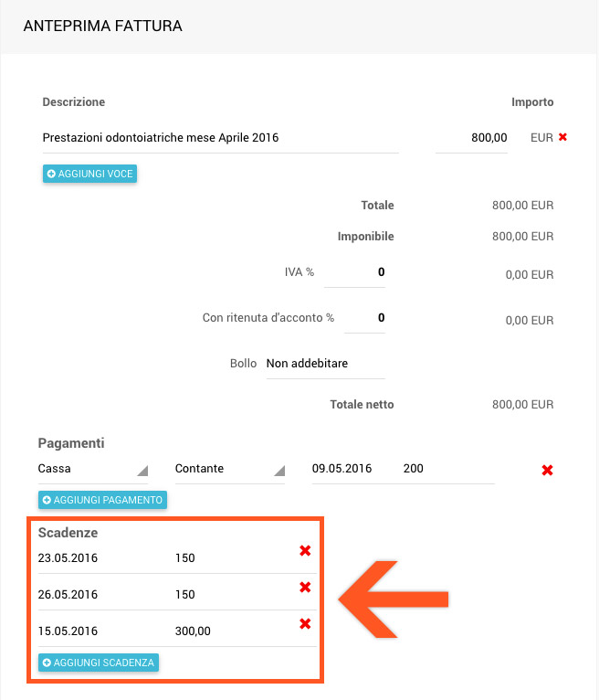Delete the 23.05.2016 due date entry
This screenshot has width=599, height=700.
tap(305, 550)
